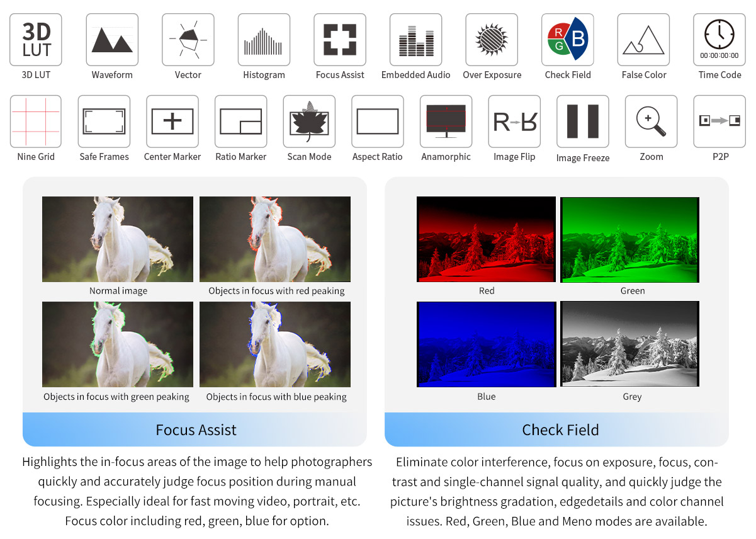This screenshot has height=539, width=756.
Task: Select the Over Exposure icon
Action: tap(492, 40)
